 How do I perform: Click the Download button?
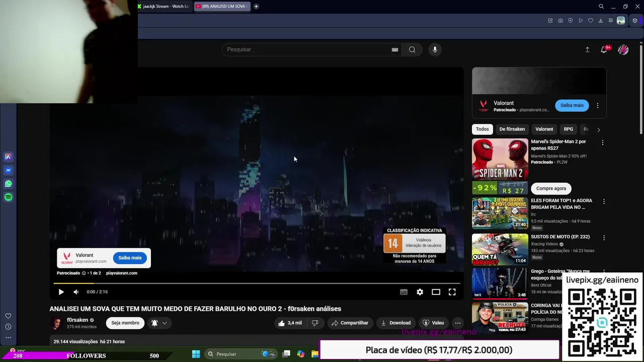395,323
